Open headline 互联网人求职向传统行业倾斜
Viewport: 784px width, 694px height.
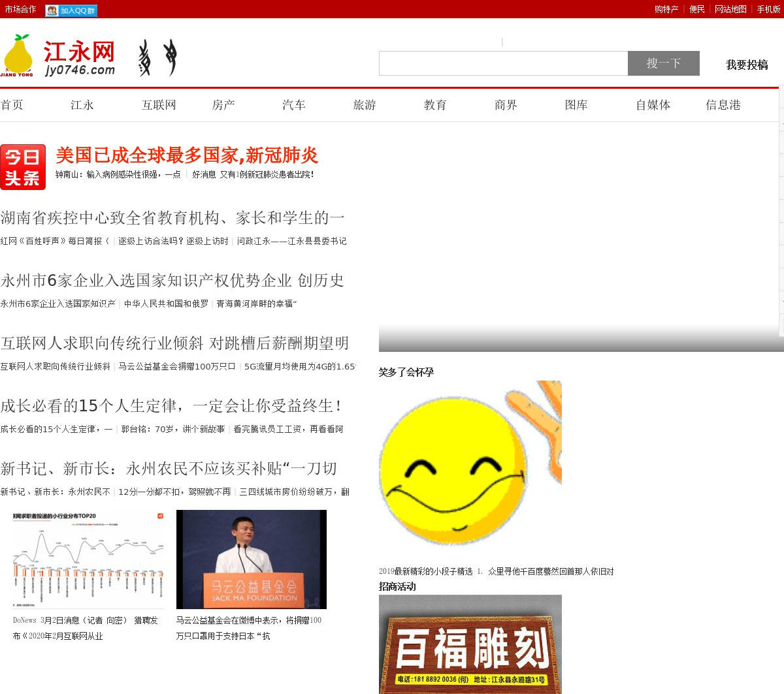pyautogui.click(x=174, y=343)
